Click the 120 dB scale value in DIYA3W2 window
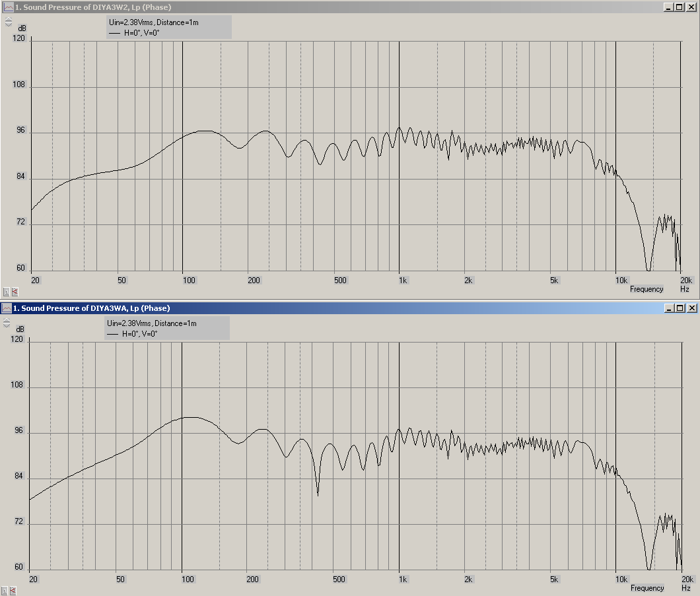The height and width of the screenshot is (596, 700). tap(18, 38)
